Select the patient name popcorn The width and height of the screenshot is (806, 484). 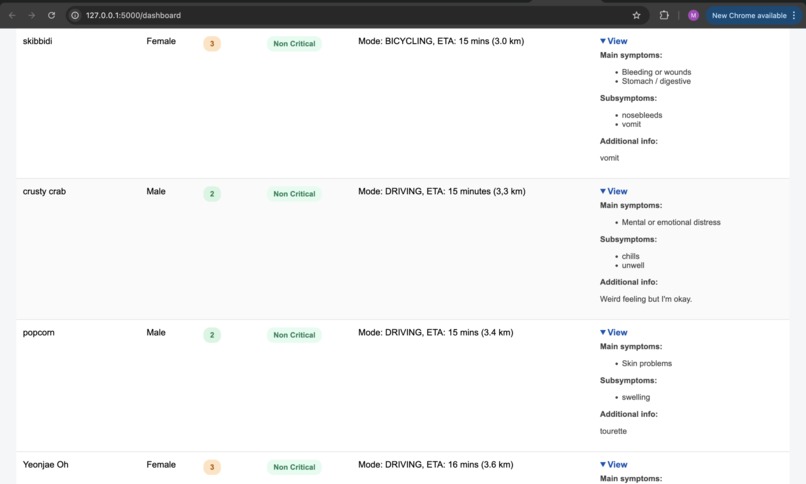pyautogui.click(x=39, y=332)
